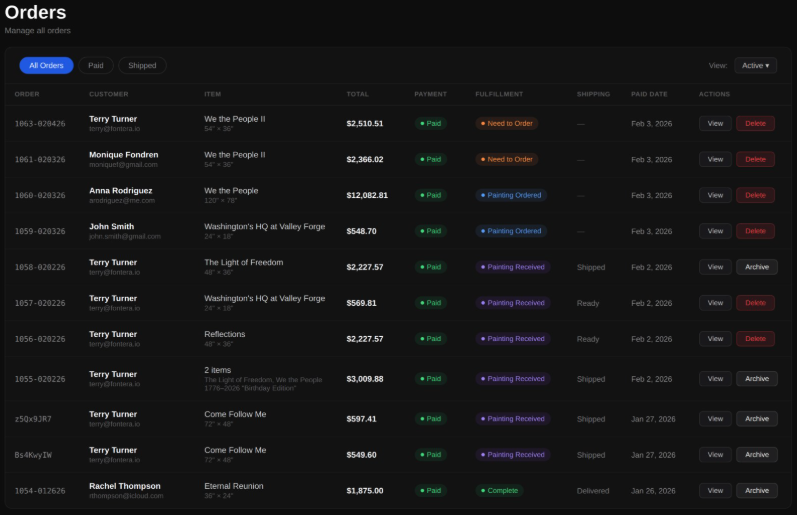
Task: Click the Need to Order badge for 1063-020426
Action: [x=508, y=123]
